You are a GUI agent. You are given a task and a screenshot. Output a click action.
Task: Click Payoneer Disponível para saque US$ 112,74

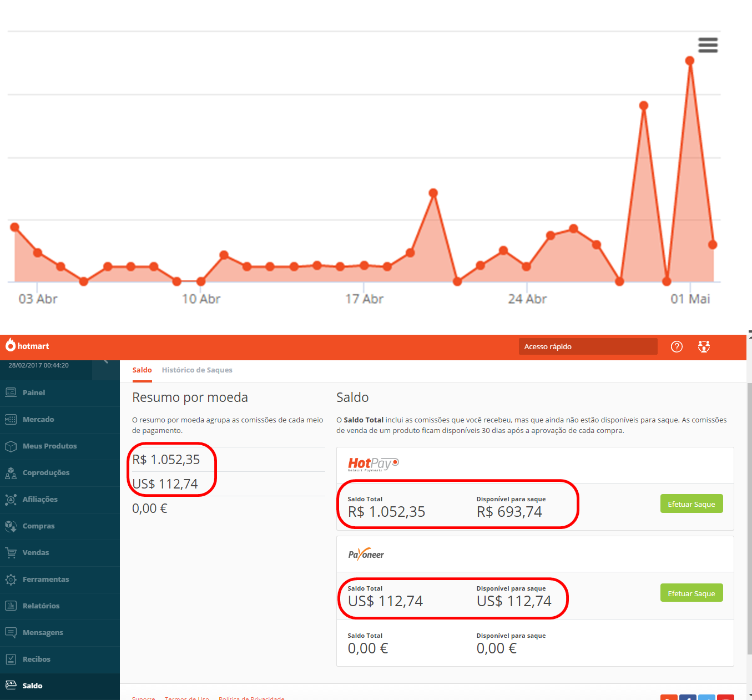[x=514, y=601]
